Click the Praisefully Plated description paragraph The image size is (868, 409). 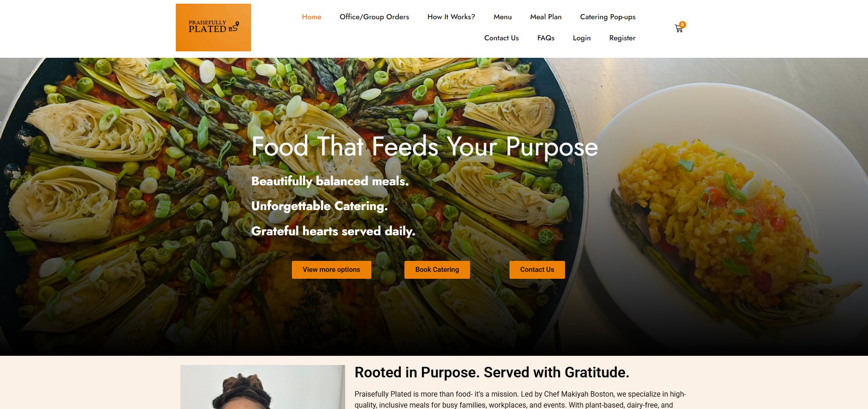(520, 400)
